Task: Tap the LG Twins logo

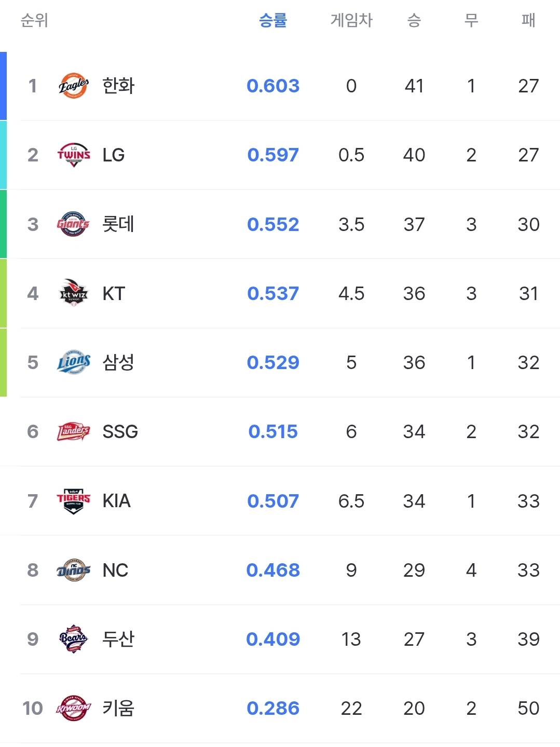Action: pos(73,155)
